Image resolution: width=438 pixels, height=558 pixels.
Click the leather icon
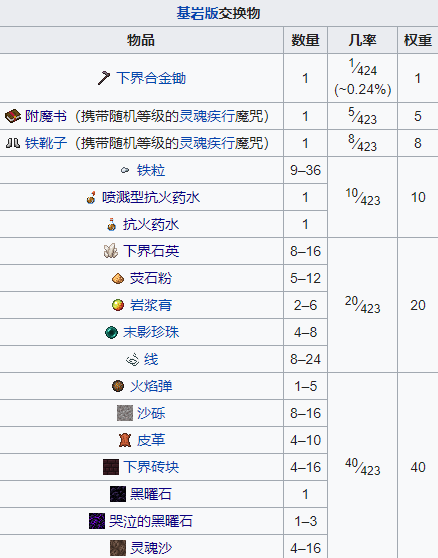pos(125,440)
